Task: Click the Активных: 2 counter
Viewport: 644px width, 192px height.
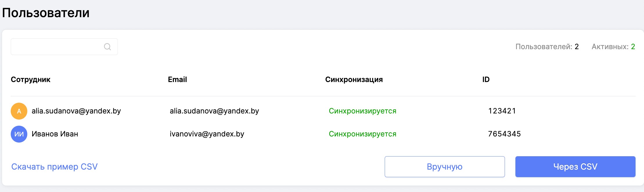Action: pos(613,47)
